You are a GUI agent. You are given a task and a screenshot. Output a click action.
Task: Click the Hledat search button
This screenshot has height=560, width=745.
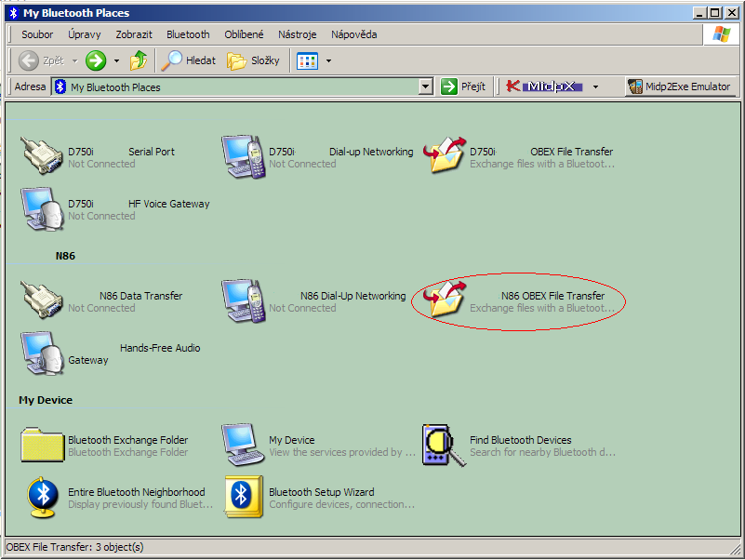tap(189, 60)
